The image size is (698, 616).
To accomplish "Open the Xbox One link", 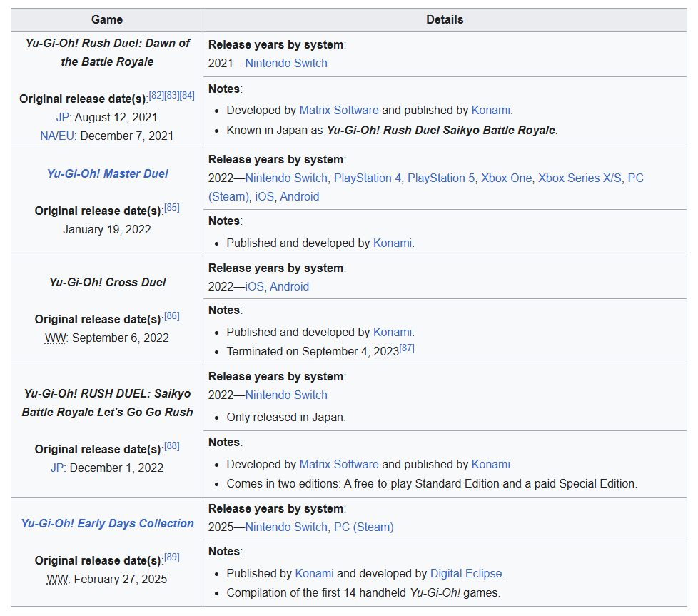I will click(506, 178).
